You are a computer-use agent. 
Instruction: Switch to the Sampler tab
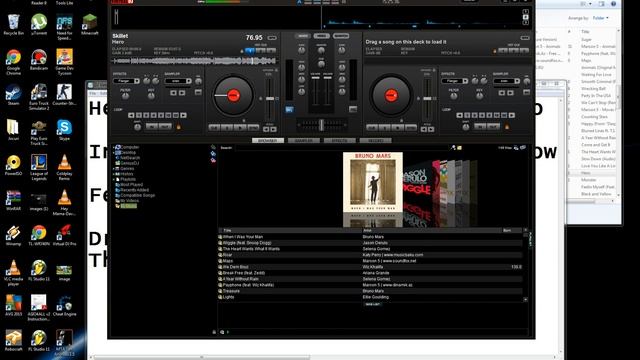pyautogui.click(x=303, y=140)
